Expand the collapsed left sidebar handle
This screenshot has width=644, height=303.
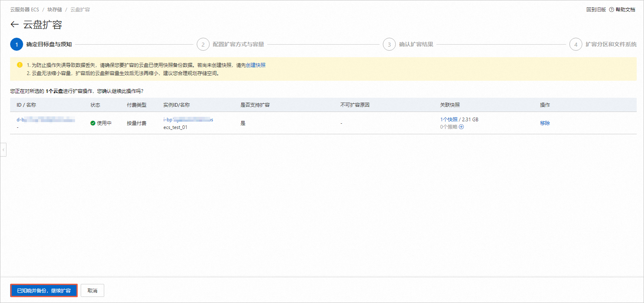pos(3,150)
